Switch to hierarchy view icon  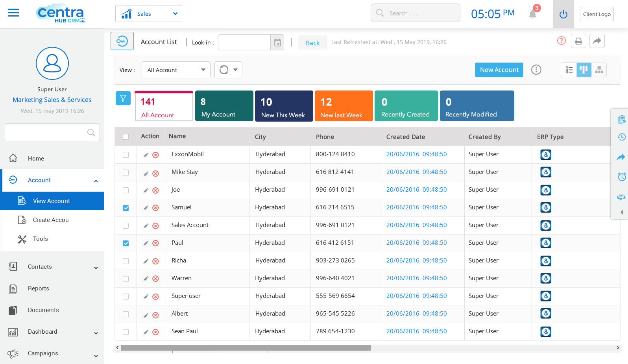pos(599,70)
